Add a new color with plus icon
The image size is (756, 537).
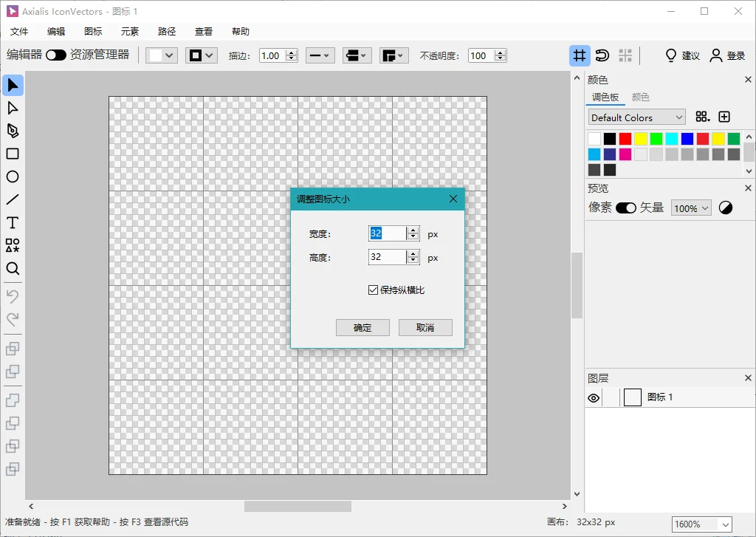(x=724, y=117)
